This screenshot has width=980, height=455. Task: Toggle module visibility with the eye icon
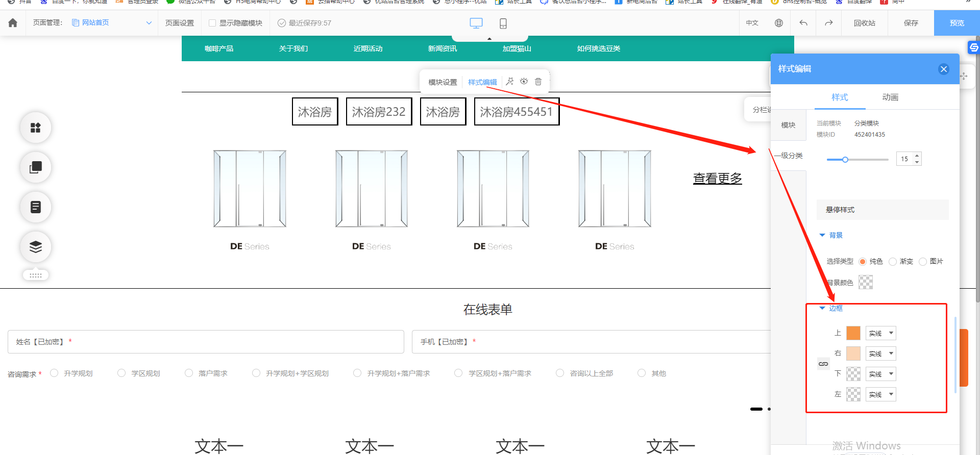coord(524,82)
